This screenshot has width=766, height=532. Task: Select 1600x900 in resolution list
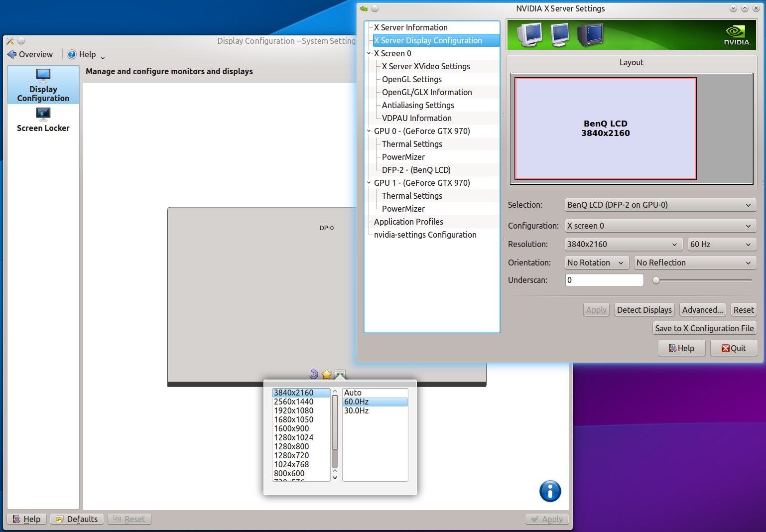coord(301,428)
